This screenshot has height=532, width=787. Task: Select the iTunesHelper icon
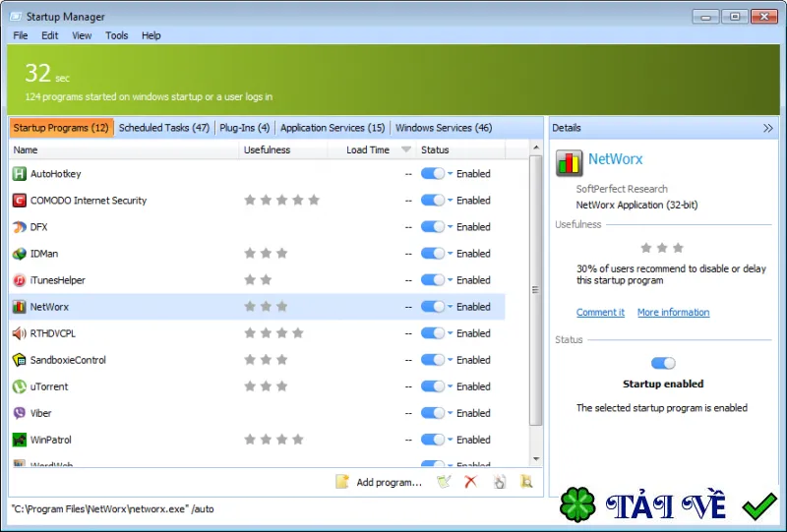(19, 280)
